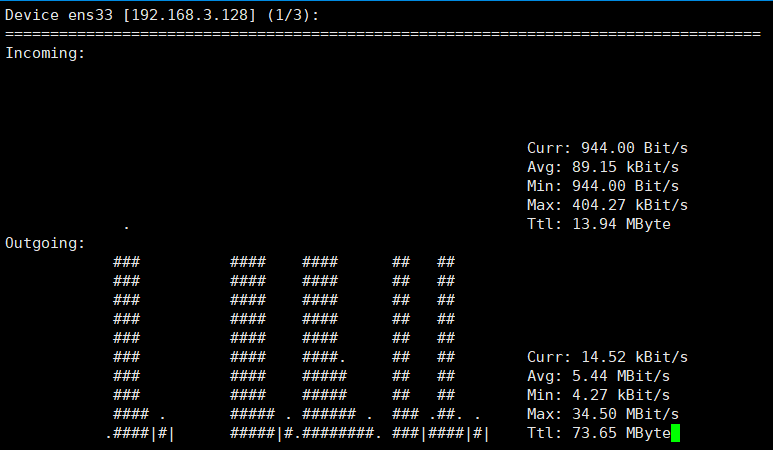Click the outgoing Ttl 73.65 MByte line
773x450 pixels.
[598, 433]
